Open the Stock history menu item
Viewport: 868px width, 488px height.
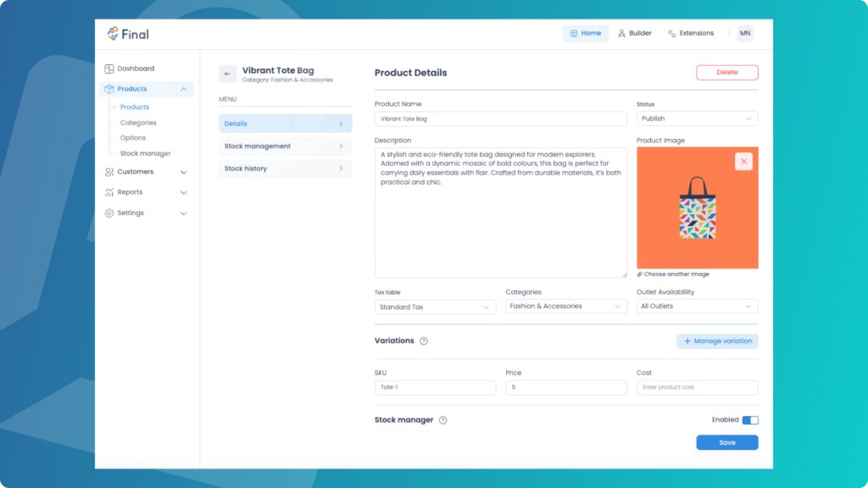click(x=286, y=169)
